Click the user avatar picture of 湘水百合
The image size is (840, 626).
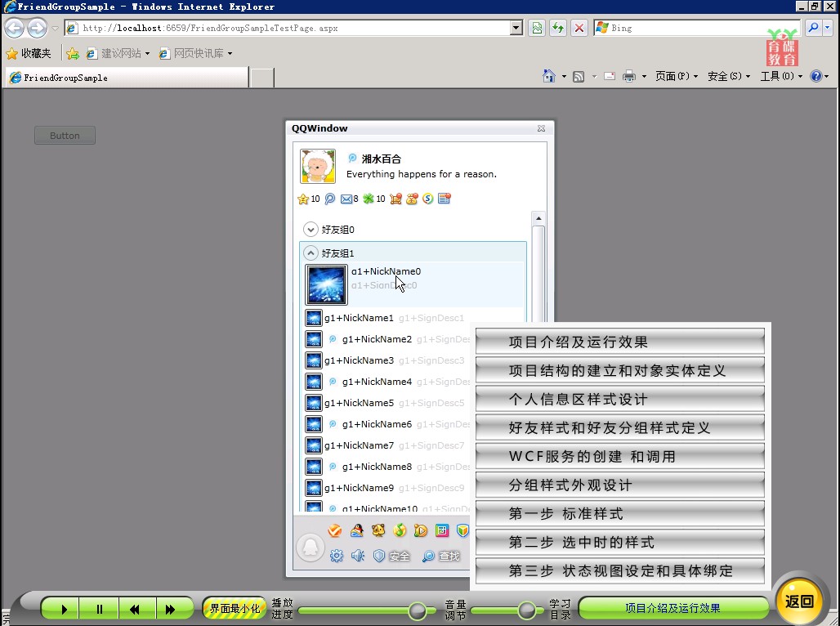pyautogui.click(x=318, y=166)
